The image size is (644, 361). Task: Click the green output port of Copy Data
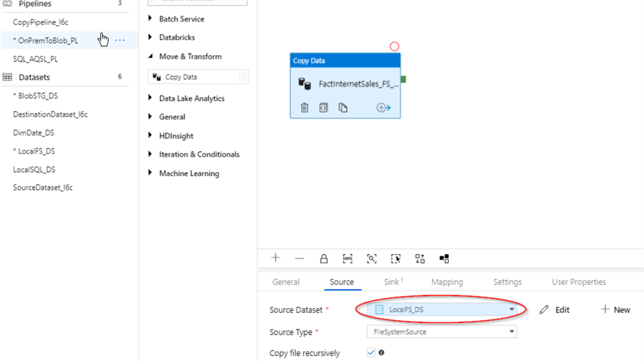[x=404, y=80]
